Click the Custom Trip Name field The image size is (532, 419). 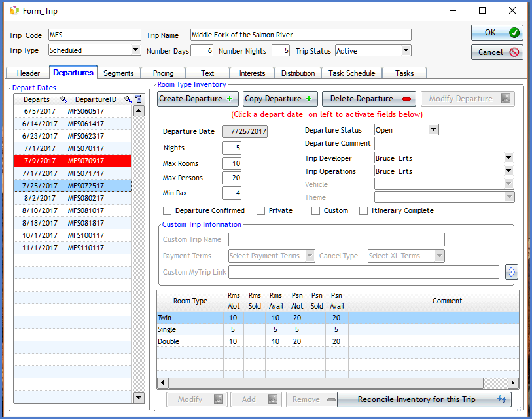coord(336,239)
